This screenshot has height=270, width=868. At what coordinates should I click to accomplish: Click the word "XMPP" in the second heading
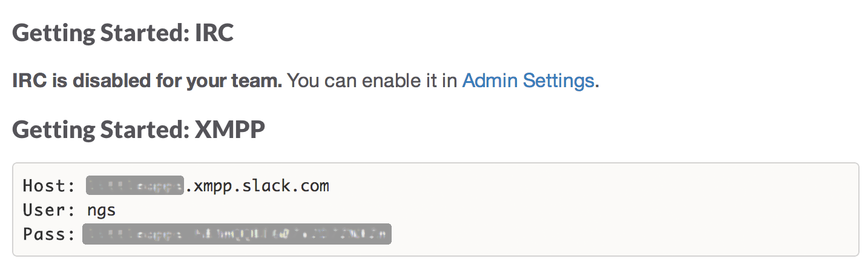click(x=229, y=130)
